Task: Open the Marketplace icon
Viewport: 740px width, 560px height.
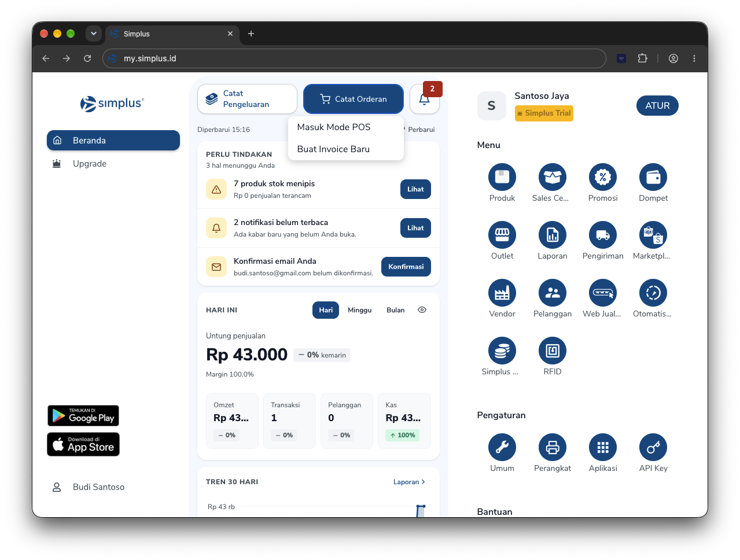Action: [653, 235]
